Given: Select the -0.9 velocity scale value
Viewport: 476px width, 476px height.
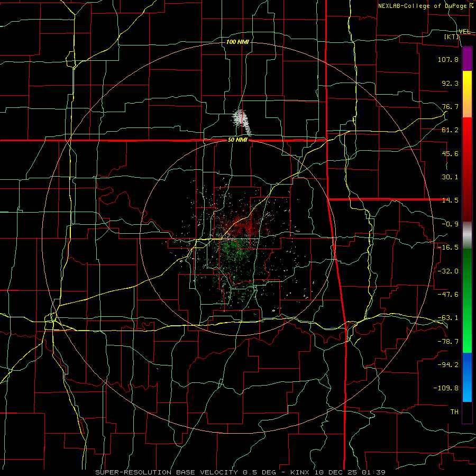Looking at the screenshot, I should pyautogui.click(x=450, y=224).
